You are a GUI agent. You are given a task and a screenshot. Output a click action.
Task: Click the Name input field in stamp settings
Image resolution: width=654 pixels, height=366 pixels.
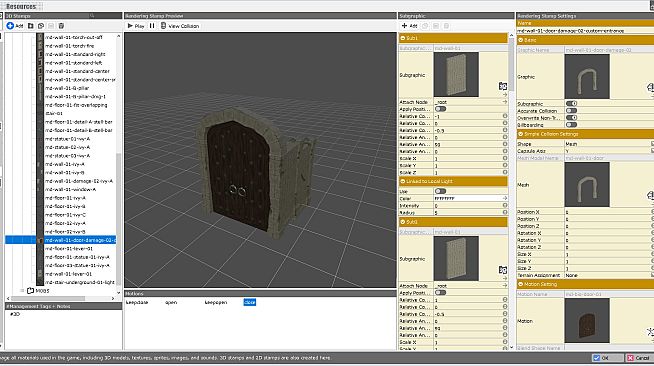pos(585,31)
